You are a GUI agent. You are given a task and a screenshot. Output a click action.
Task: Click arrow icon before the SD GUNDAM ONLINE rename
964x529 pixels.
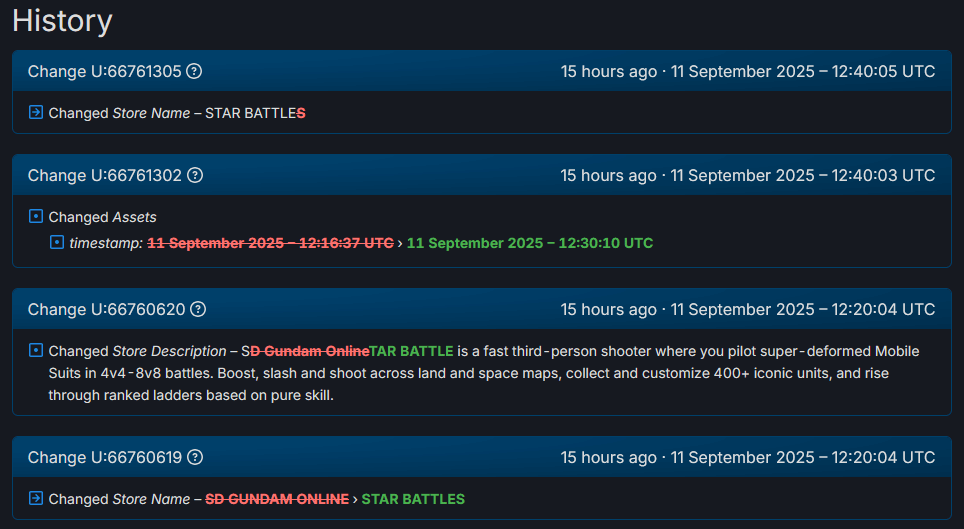click(36, 499)
